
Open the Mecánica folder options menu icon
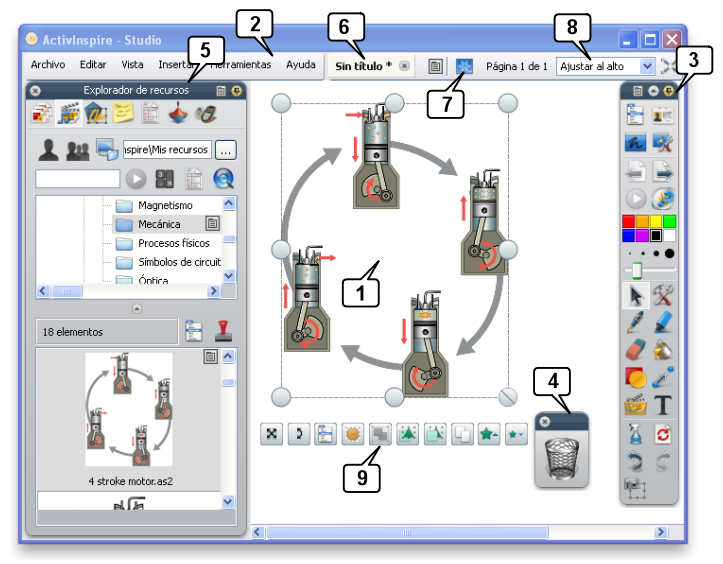click(x=212, y=223)
